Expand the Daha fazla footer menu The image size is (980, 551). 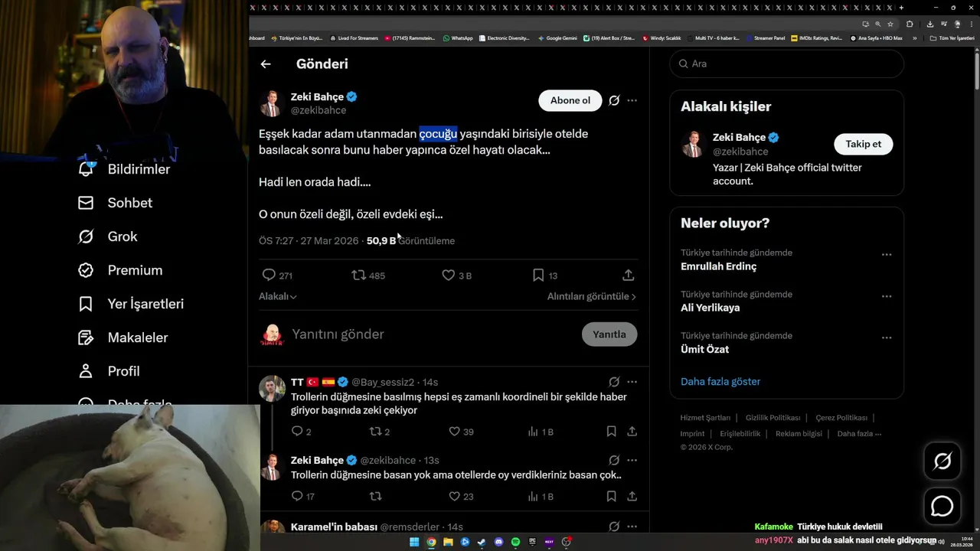click(x=859, y=433)
